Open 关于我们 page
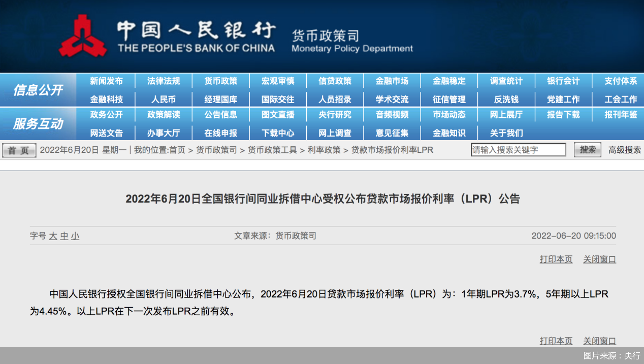The width and height of the screenshot is (644, 364). (506, 133)
